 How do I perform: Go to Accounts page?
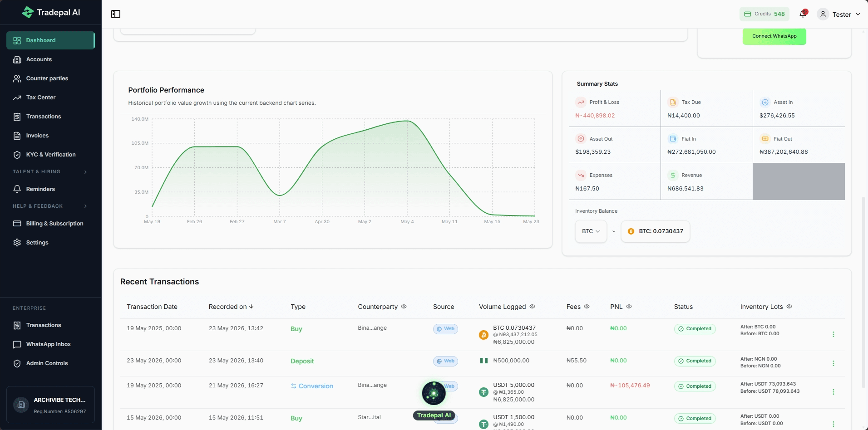pyautogui.click(x=50, y=59)
